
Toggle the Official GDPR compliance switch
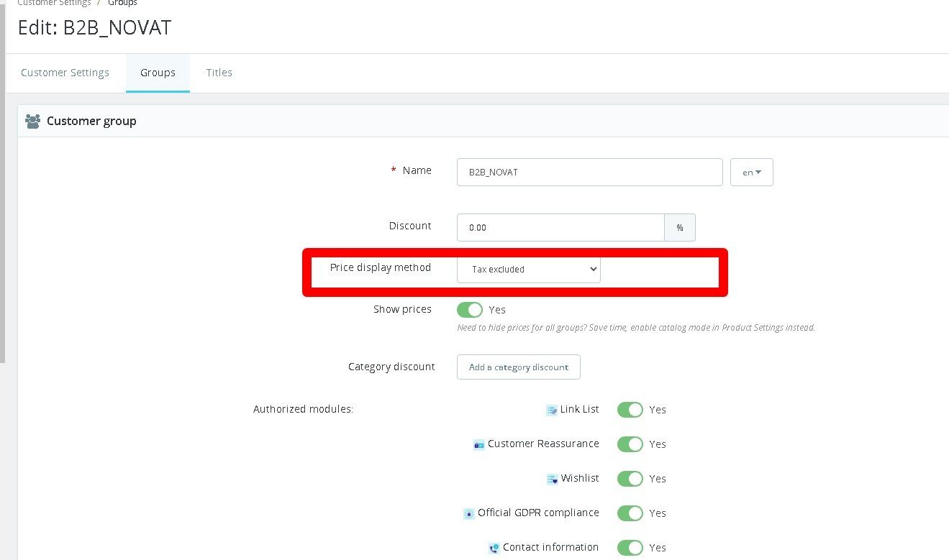click(x=630, y=513)
